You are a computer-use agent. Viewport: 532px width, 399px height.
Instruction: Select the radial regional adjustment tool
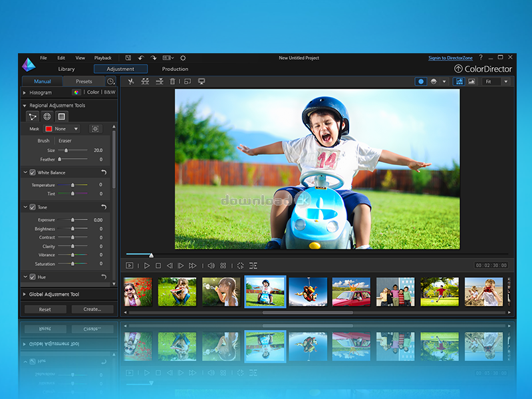[x=47, y=116]
